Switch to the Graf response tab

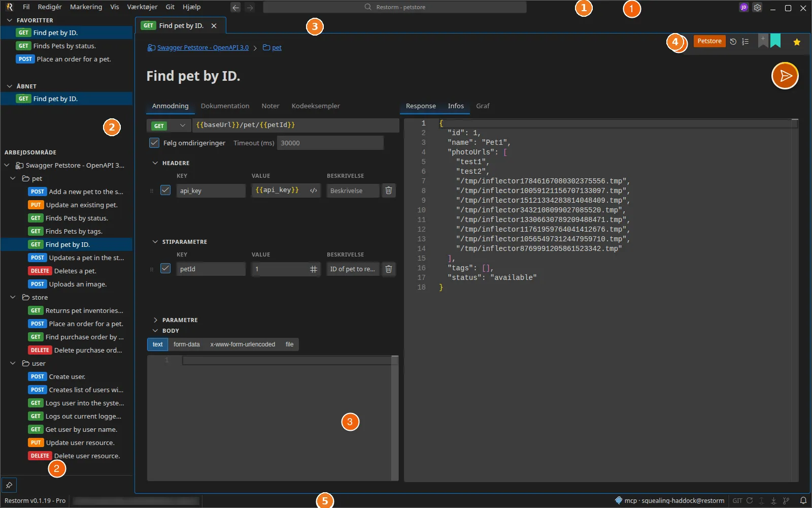point(483,106)
